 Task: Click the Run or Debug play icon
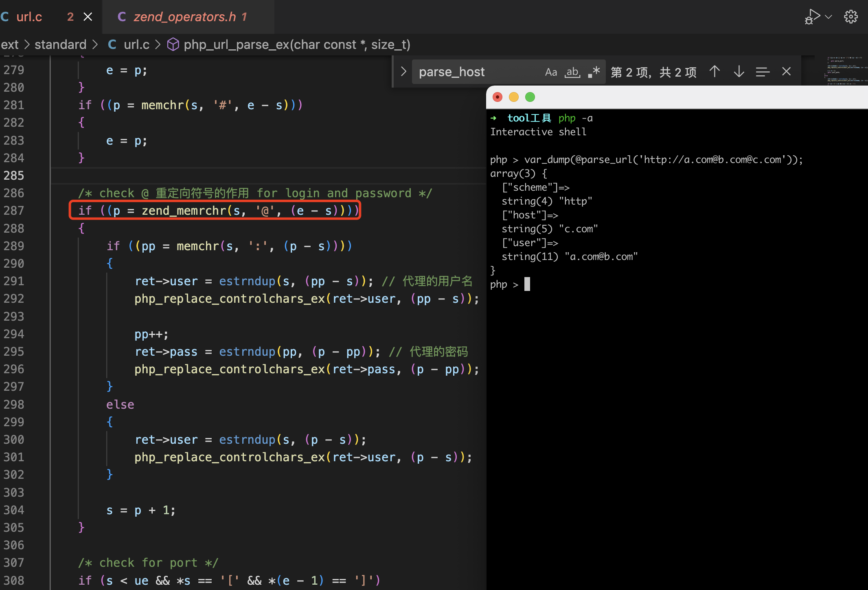point(813,17)
